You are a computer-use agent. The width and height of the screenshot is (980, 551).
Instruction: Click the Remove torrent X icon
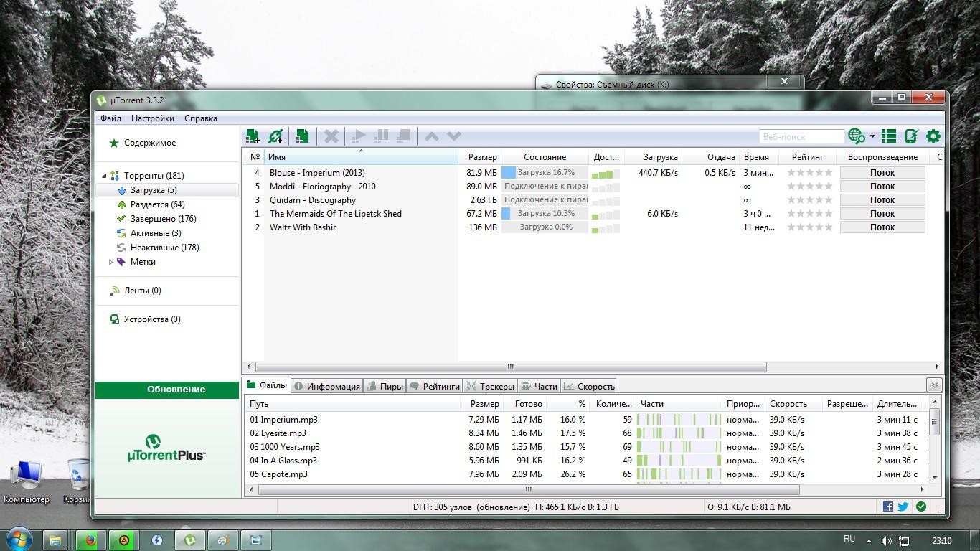point(331,136)
